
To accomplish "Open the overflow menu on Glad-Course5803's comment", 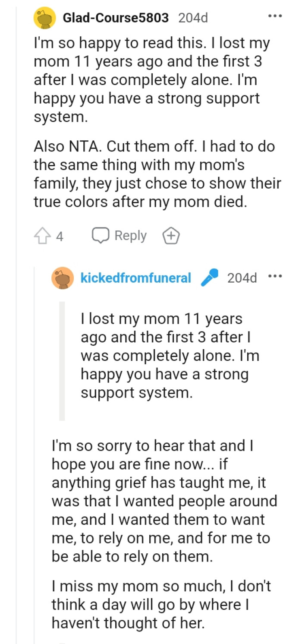I will (275, 15).
